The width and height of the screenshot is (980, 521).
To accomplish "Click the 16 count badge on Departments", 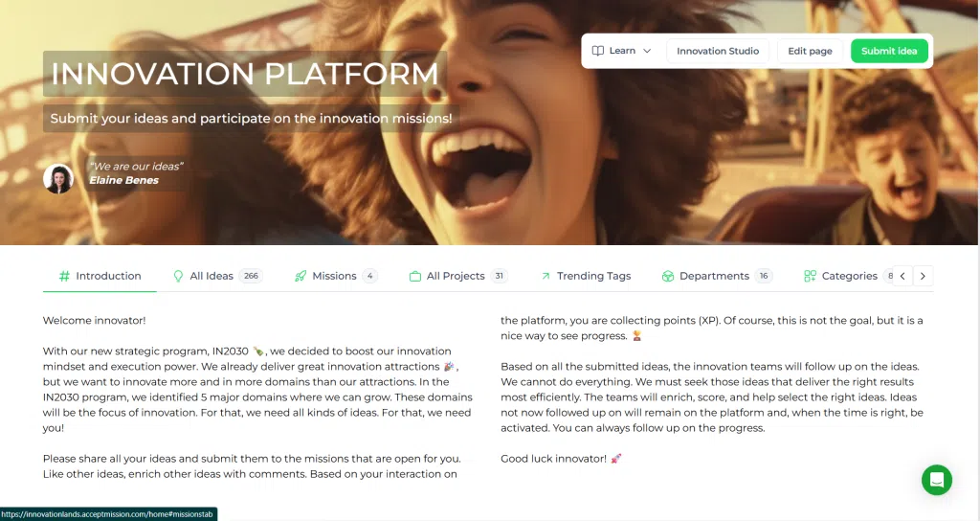I will (764, 276).
